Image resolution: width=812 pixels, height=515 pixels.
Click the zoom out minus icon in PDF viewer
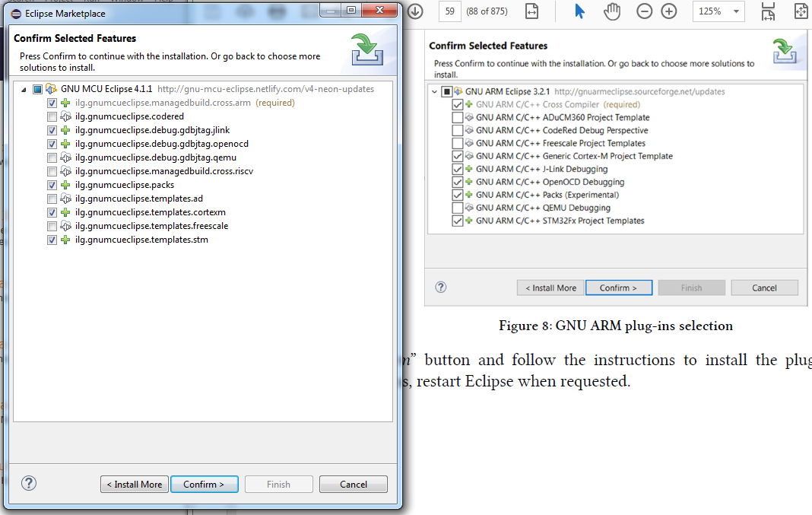pyautogui.click(x=644, y=11)
